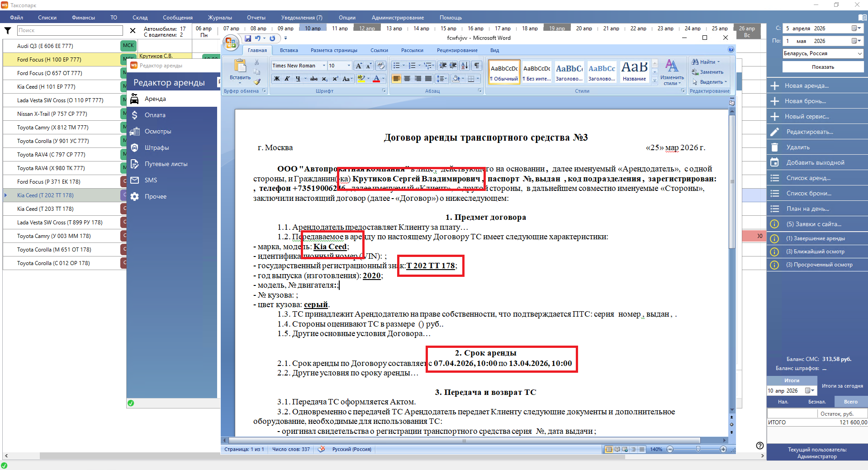Zoom out with minus button in Word
The image size is (868, 470).
(x=670, y=449)
